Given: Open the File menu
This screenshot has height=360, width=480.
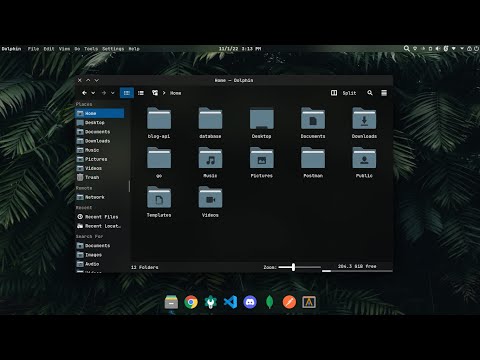Looking at the screenshot, I should [x=33, y=49].
